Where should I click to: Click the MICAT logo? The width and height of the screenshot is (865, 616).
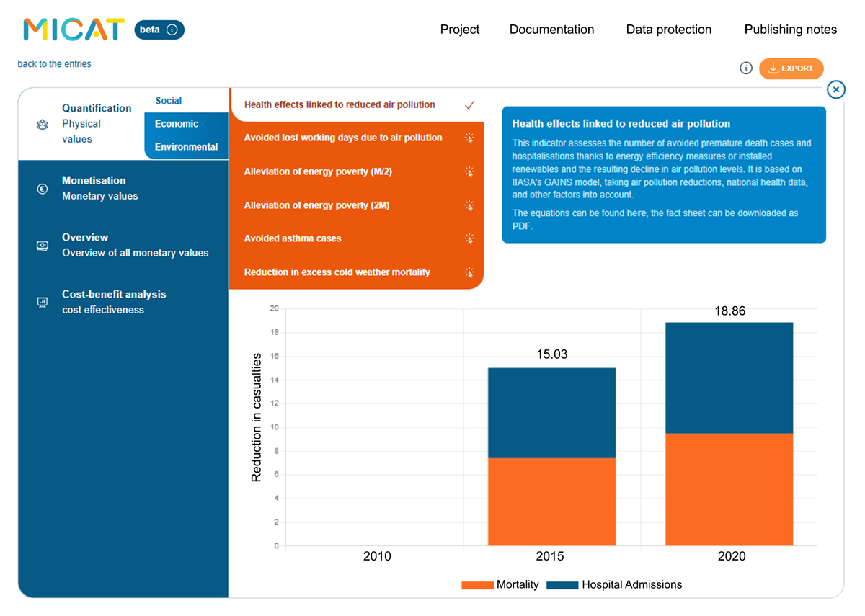(x=74, y=30)
